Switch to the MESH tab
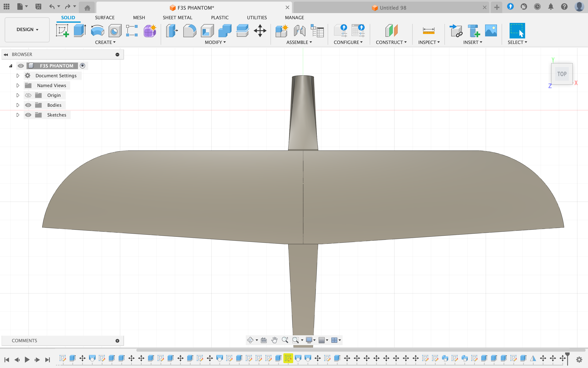This screenshot has height=368, width=588. 139,18
